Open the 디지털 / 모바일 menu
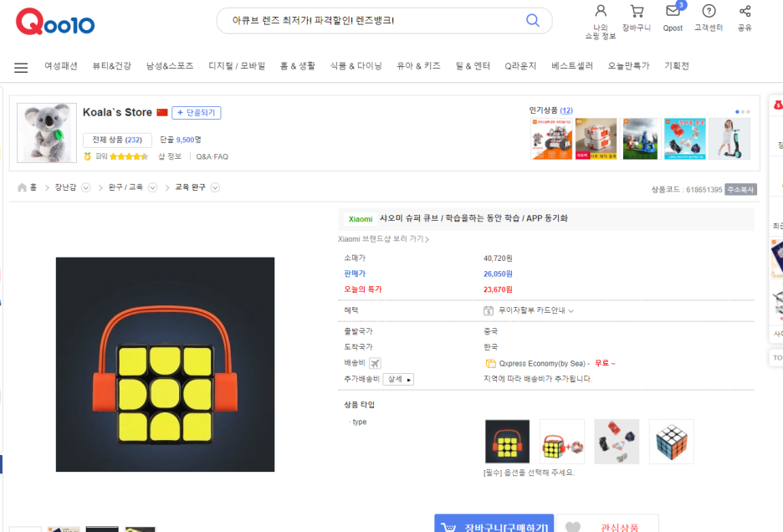 (x=237, y=66)
